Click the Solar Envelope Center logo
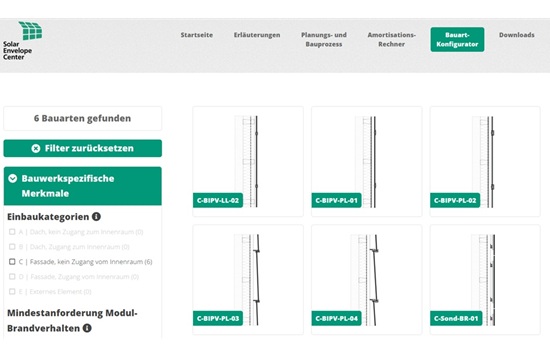550x360 pixels. coord(22,41)
